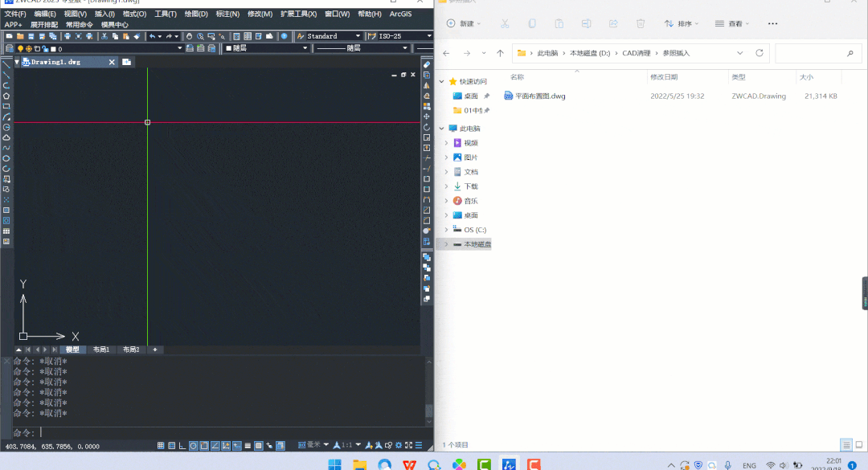This screenshot has width=868, height=470.
Task: Open the 1:1 annotation scale dropdown
Action: point(358,444)
